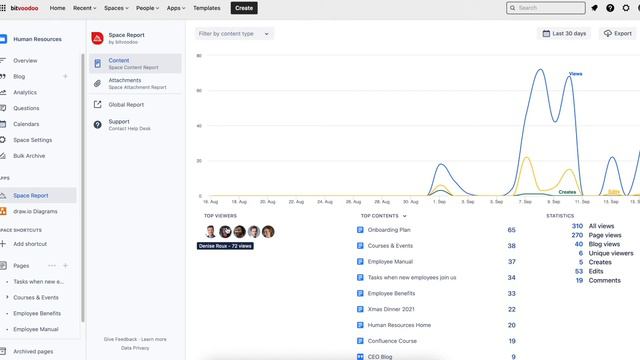The height and width of the screenshot is (360, 640).
Task: Open Employee Benefits in the page tree
Action: (37, 313)
